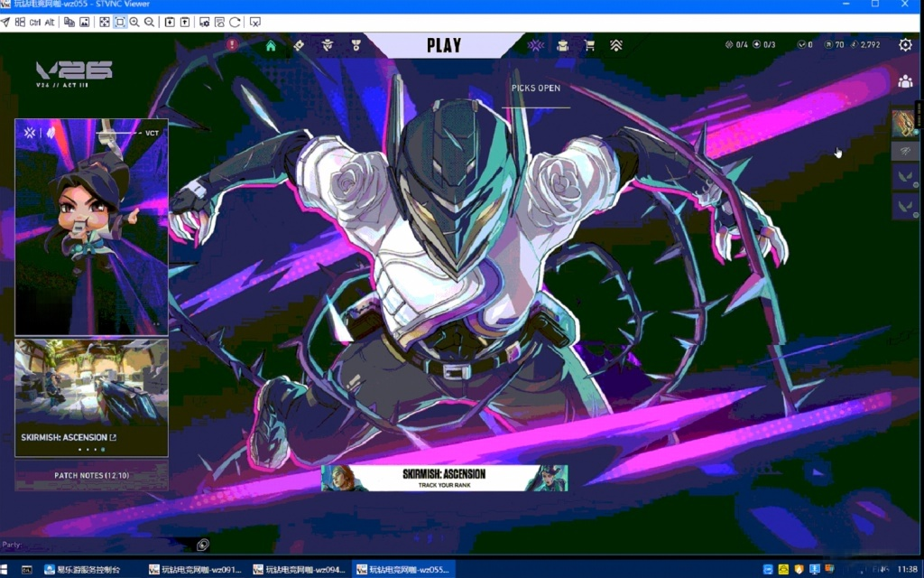Click the SKIRMISH: ASCENSION track your rank banner
Viewport: 924px width, 578px height.
pos(444,478)
